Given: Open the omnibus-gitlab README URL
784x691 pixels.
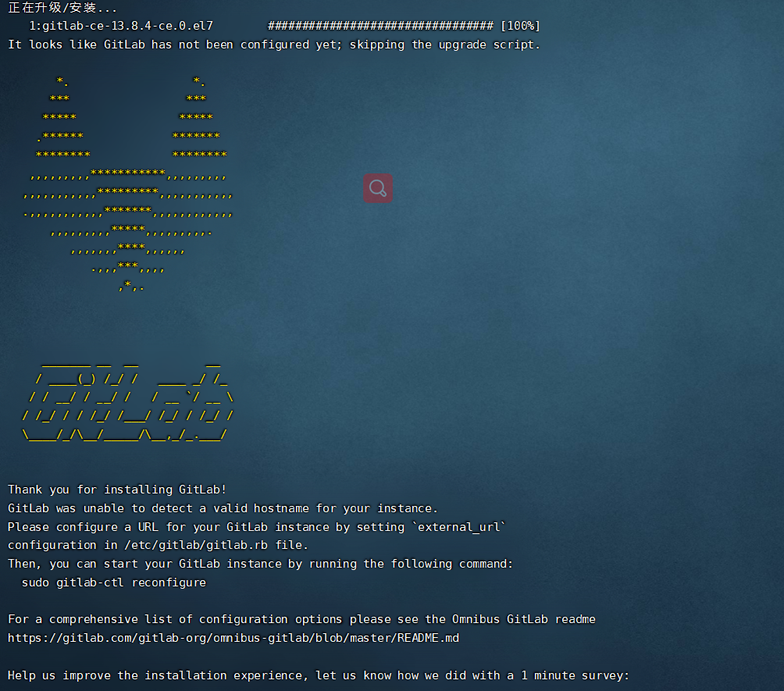Looking at the screenshot, I should pyautogui.click(x=233, y=638).
